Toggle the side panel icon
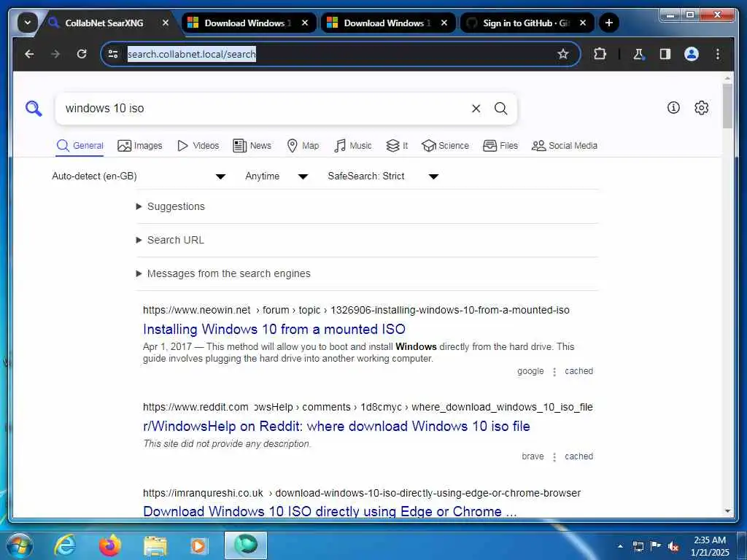747x560 pixels. tap(665, 54)
